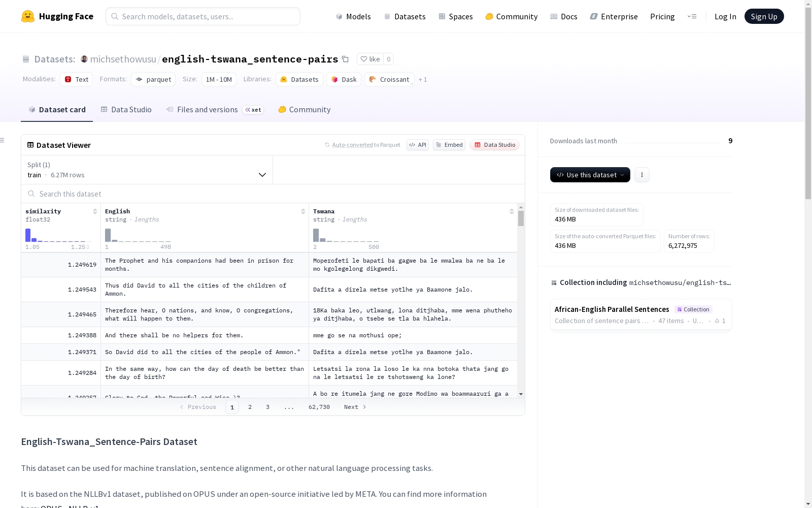This screenshot has height=508, width=812.
Task: Expand the Split train dropdown
Action: point(147,170)
